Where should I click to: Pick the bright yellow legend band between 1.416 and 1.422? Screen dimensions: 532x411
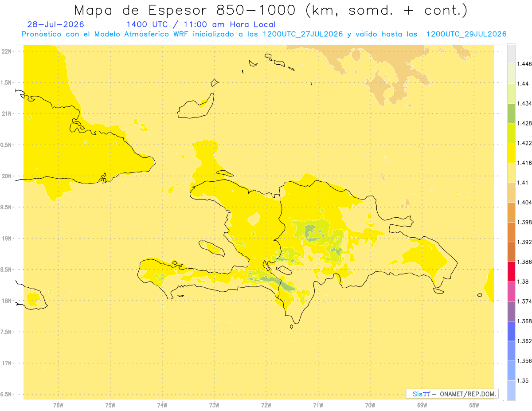pos(511,153)
